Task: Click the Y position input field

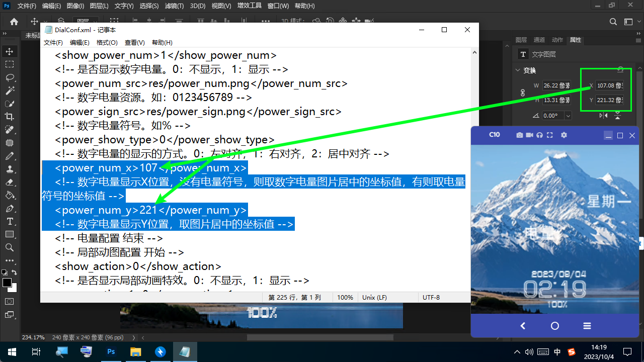Action: (x=609, y=100)
